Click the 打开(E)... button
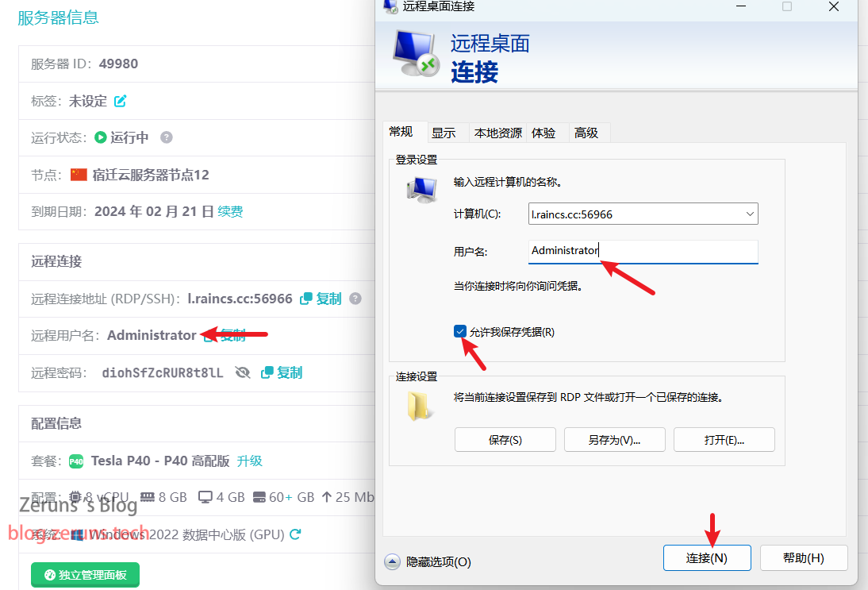 coord(724,440)
